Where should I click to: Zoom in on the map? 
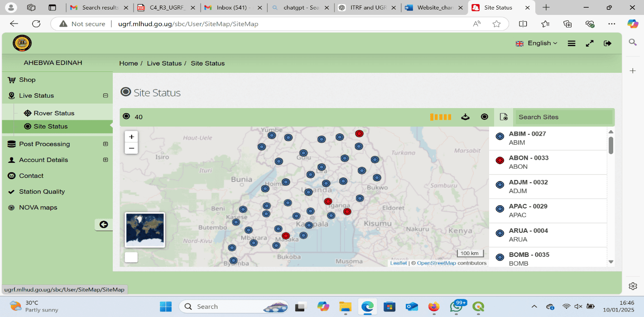131,137
